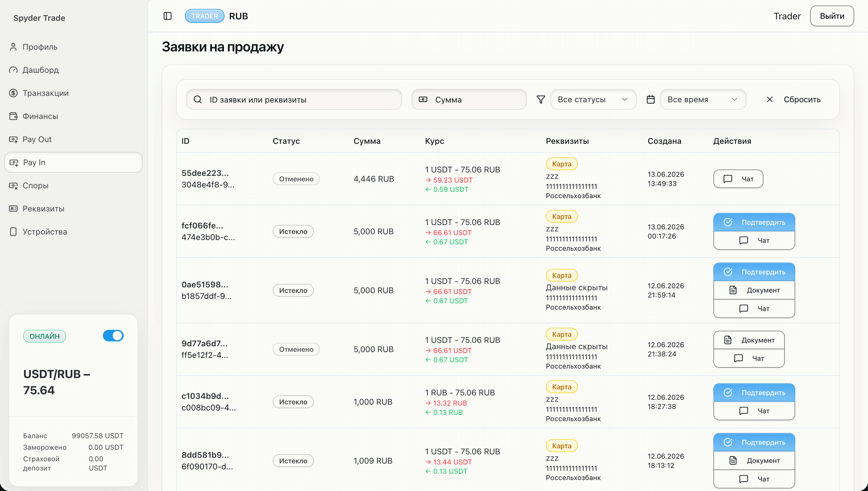Open the Дашборд gauge icon
Screen dimensions: 868x491
(13, 70)
